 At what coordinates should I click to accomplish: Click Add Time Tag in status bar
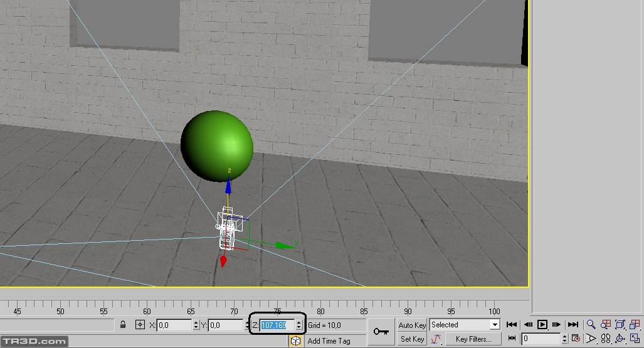pos(329,341)
